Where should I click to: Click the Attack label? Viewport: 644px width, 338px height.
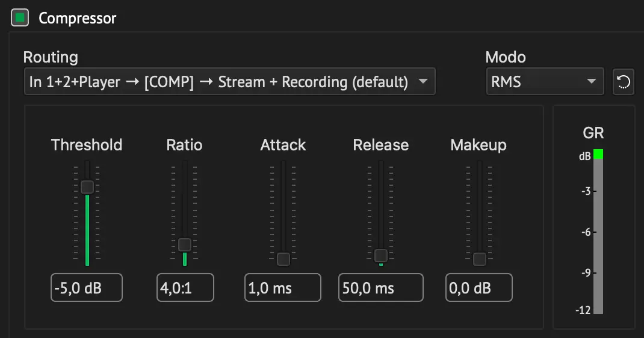[x=283, y=145]
